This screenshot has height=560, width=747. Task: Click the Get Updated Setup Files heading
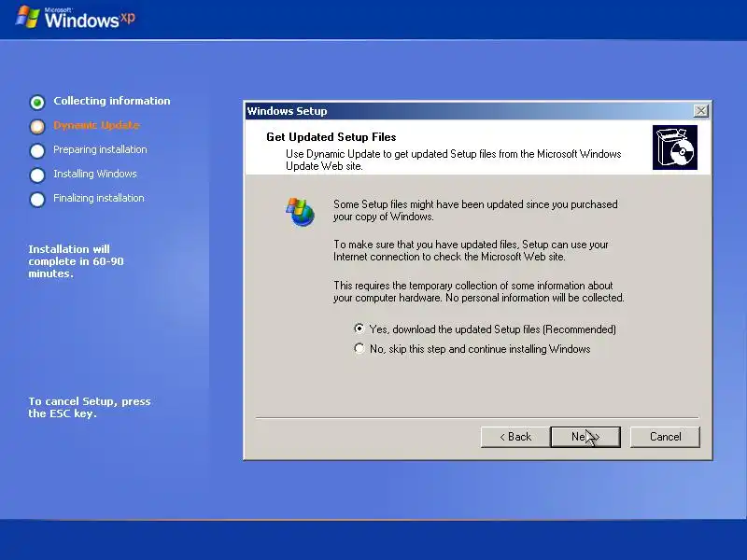[x=331, y=137]
